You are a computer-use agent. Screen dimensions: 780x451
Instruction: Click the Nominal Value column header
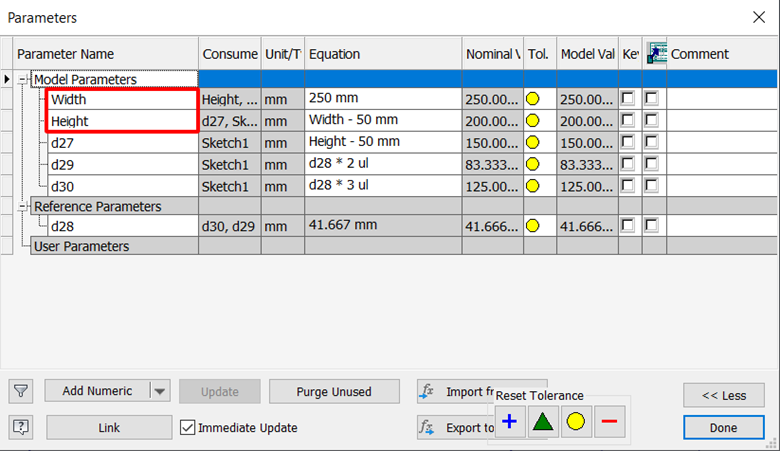pyautogui.click(x=492, y=54)
